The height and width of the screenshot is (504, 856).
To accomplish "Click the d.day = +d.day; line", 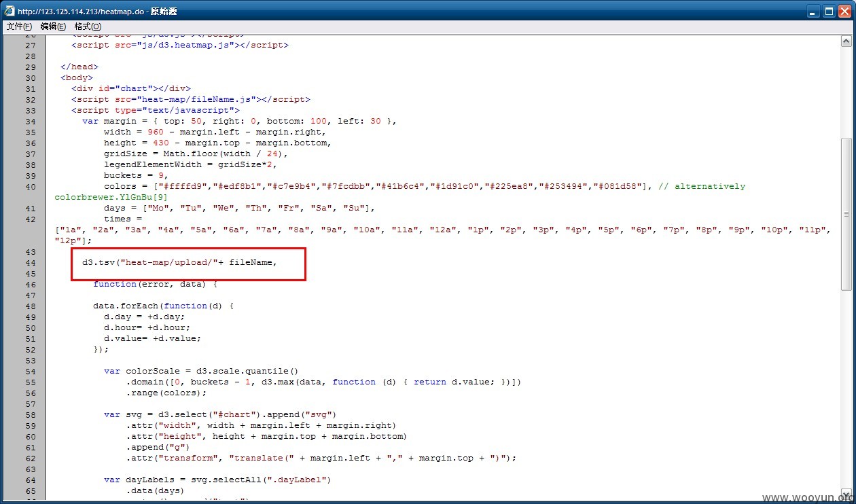I will [144, 317].
